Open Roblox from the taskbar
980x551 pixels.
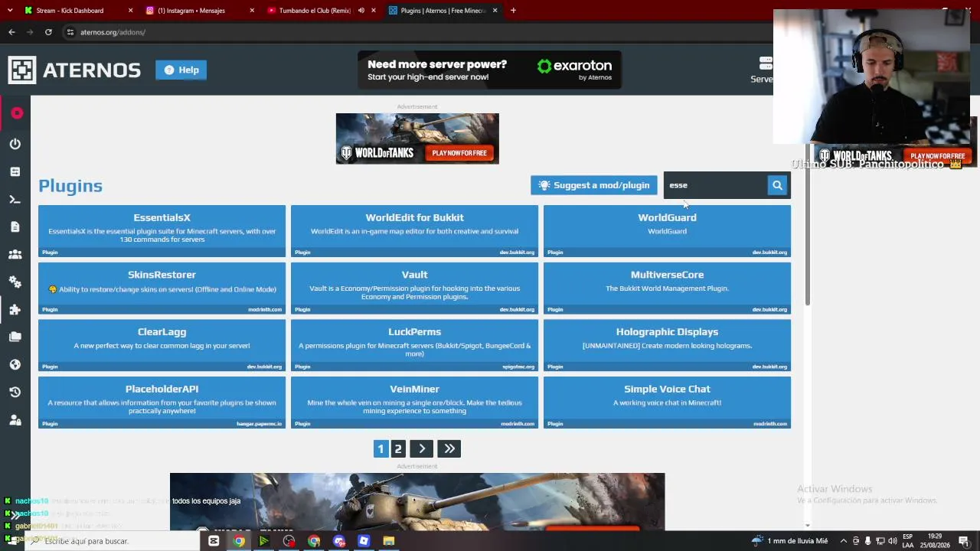(364, 541)
